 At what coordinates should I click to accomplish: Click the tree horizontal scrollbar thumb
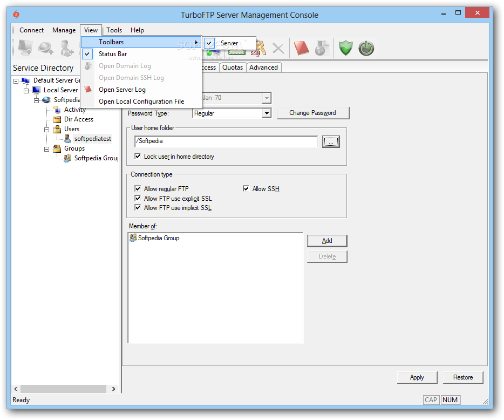[63, 389]
